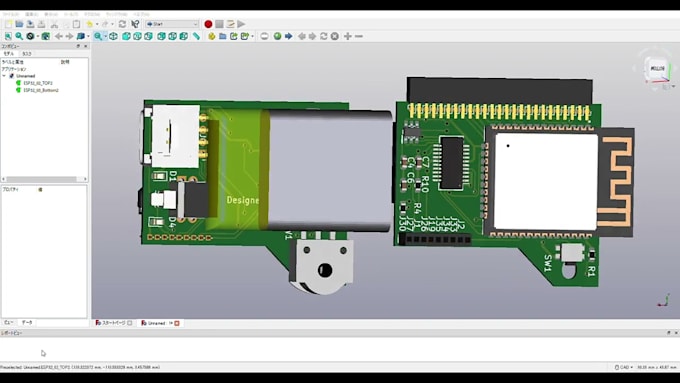Viewport: 680px width, 383px height.
Task: Click the Create group folder icon
Action: click(223, 36)
